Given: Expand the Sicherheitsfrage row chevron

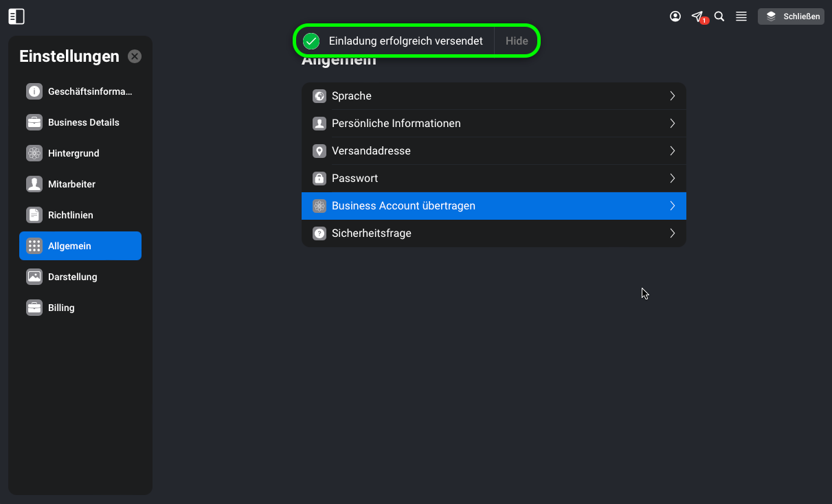Looking at the screenshot, I should point(673,233).
